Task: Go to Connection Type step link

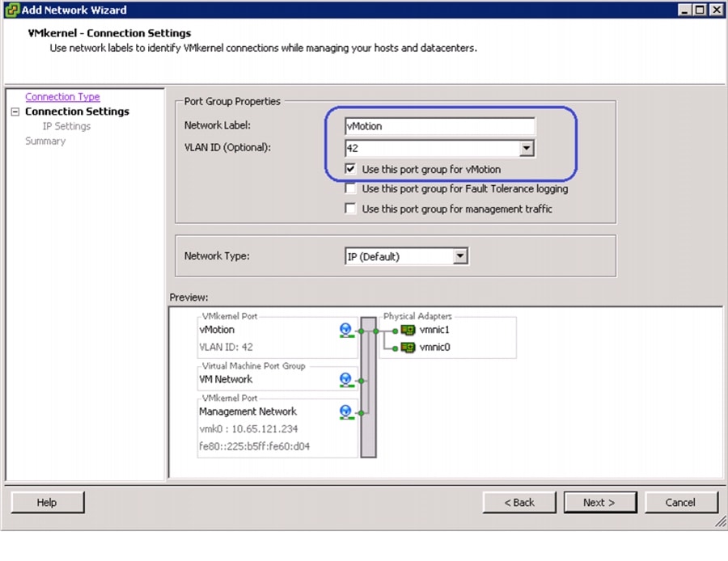Action: tap(62, 96)
